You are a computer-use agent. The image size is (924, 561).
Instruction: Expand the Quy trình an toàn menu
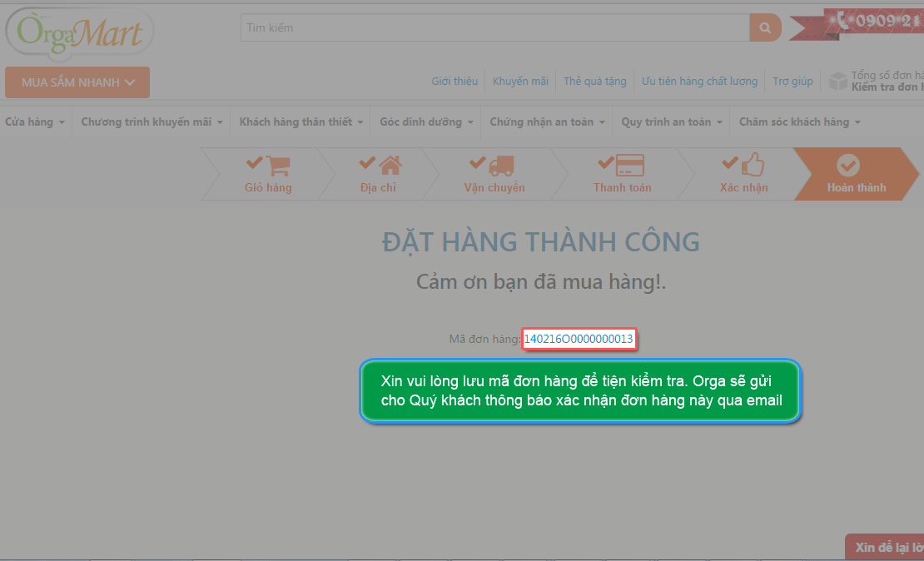pyautogui.click(x=671, y=122)
